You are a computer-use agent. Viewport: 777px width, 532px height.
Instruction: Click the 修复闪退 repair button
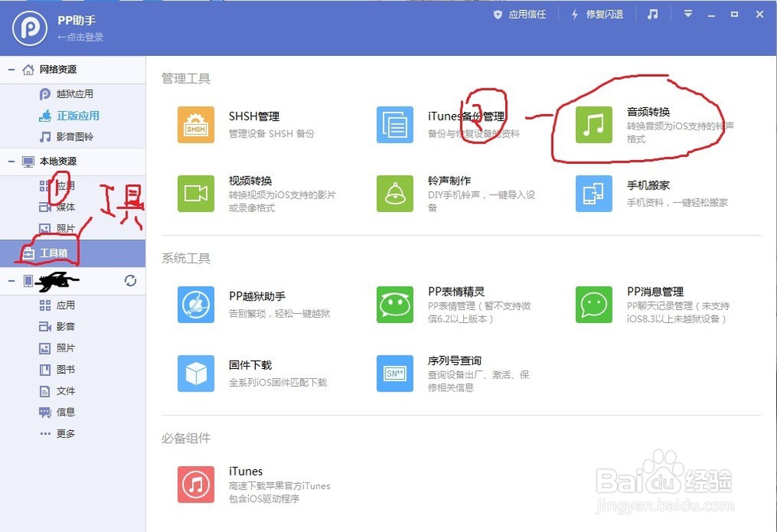pyautogui.click(x=597, y=13)
